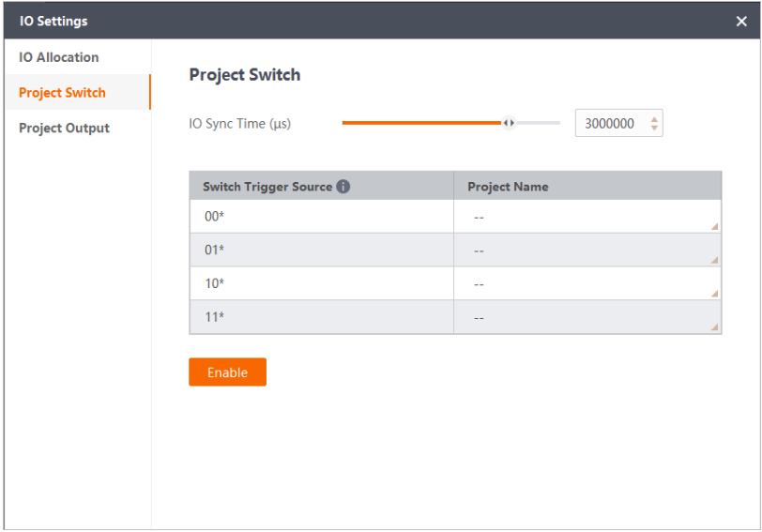Open the IO Allocation tab
This screenshot has height=532, width=762.
click(x=59, y=57)
